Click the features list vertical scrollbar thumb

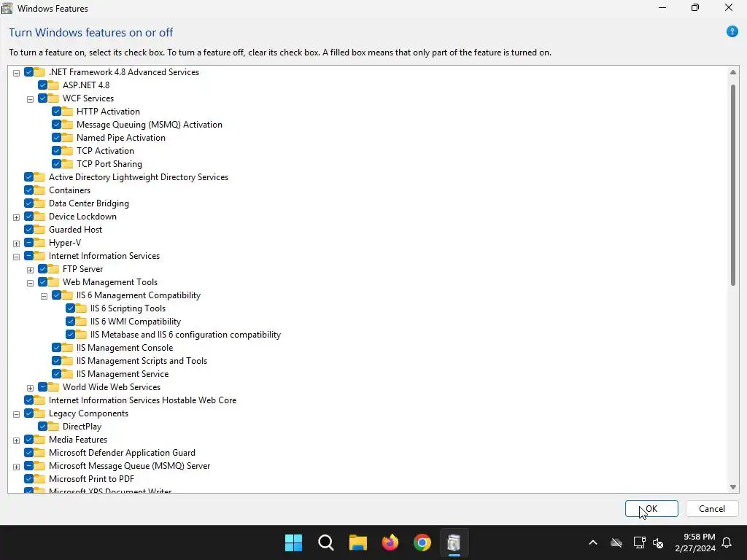[732, 184]
